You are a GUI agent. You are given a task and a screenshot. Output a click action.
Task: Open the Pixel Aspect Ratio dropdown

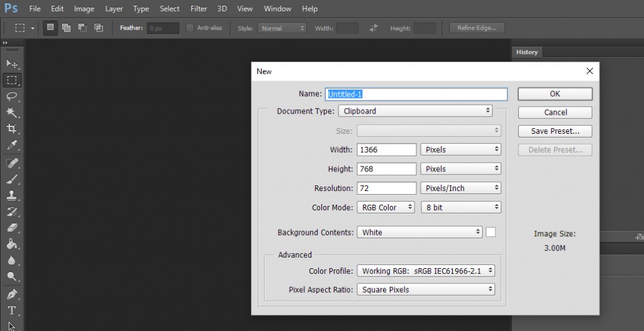426,290
